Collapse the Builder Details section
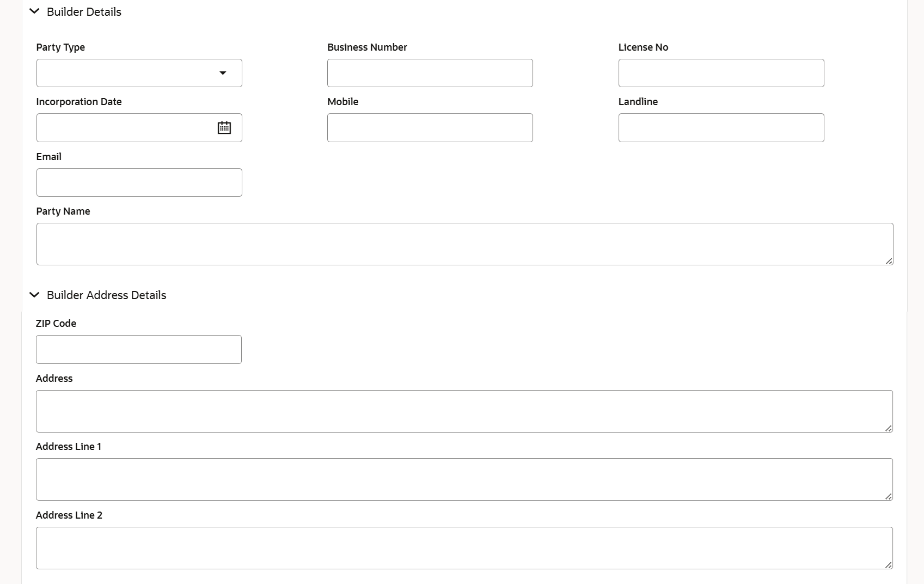 pos(34,11)
